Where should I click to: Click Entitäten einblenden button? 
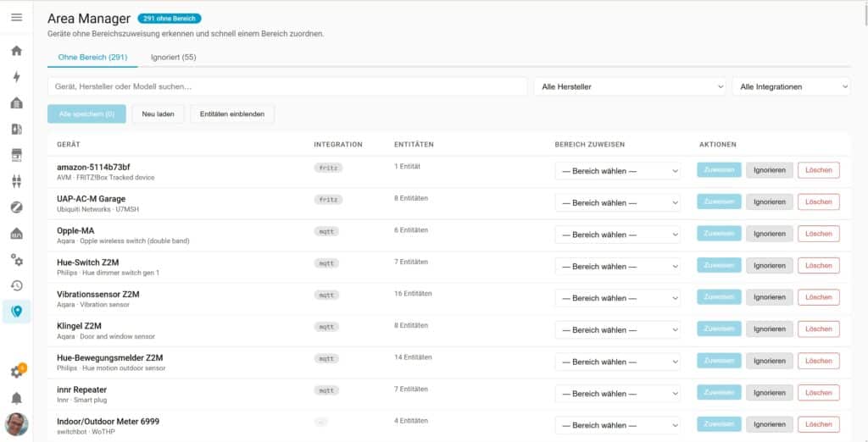[232, 114]
